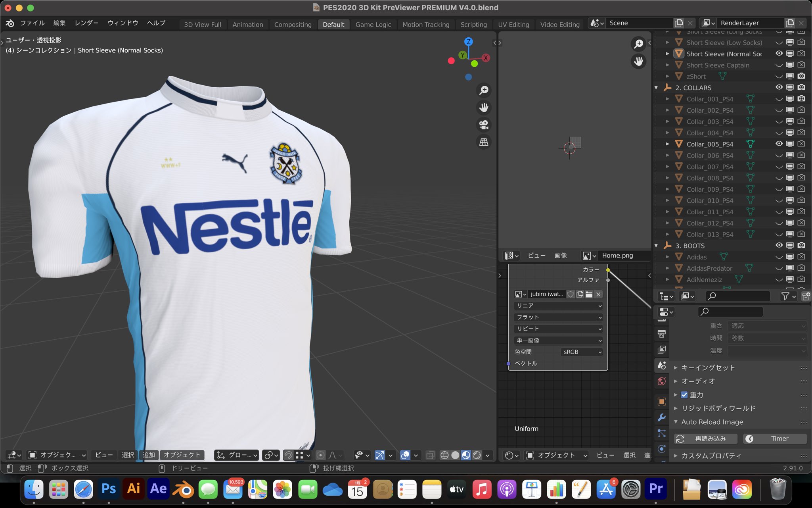
Task: Click the zoom magnifier in the 3D viewport
Action: (484, 90)
